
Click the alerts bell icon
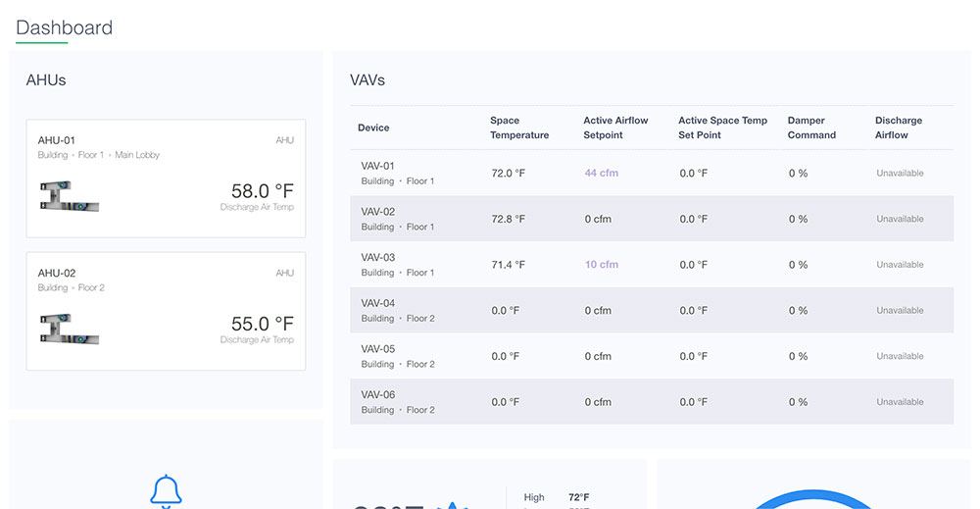(166, 491)
